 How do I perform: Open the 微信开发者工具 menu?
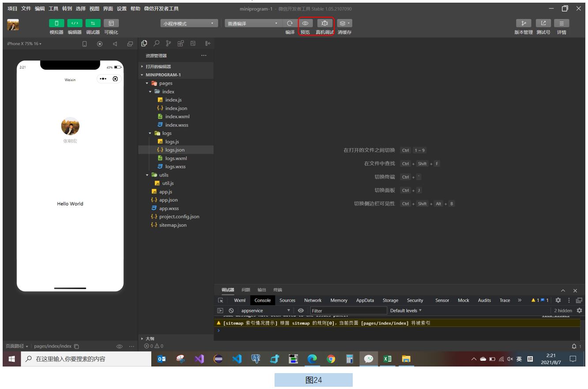coord(161,9)
